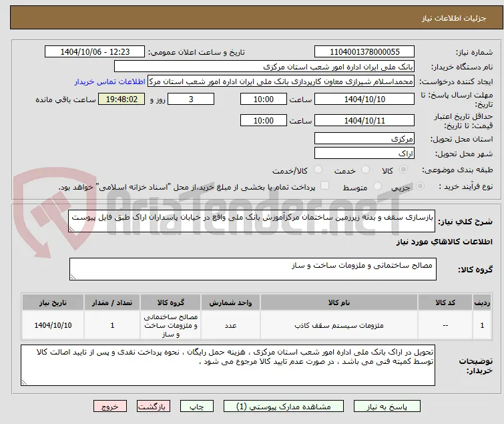
Task: Click the price validity date 1404/10/11 field
Action: tap(364, 120)
